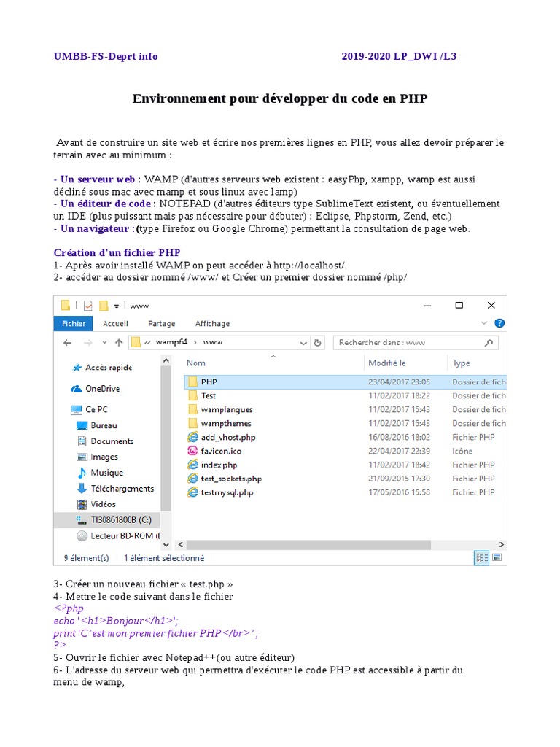Sort by the Nom column header
The height and width of the screenshot is (747, 560).
click(195, 363)
